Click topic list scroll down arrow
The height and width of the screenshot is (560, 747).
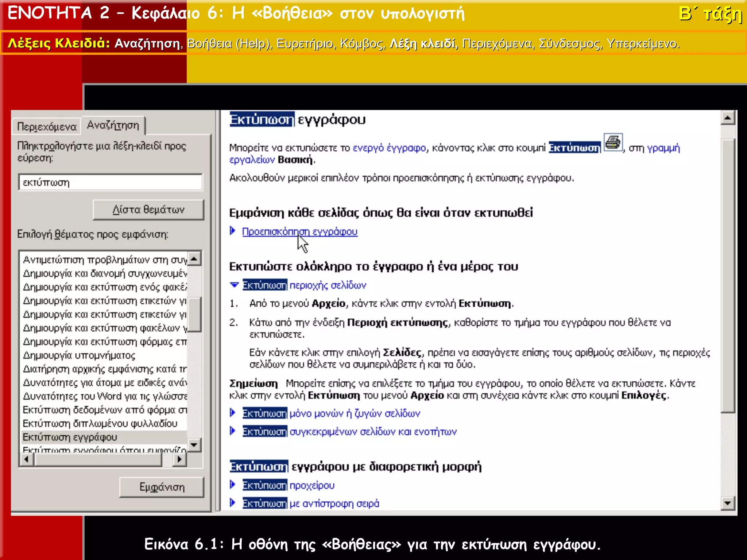[x=194, y=445]
